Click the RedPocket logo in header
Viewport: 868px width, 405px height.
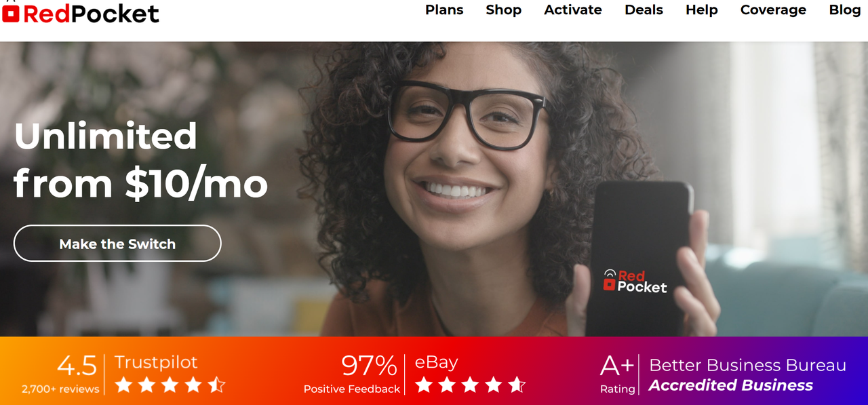[81, 12]
